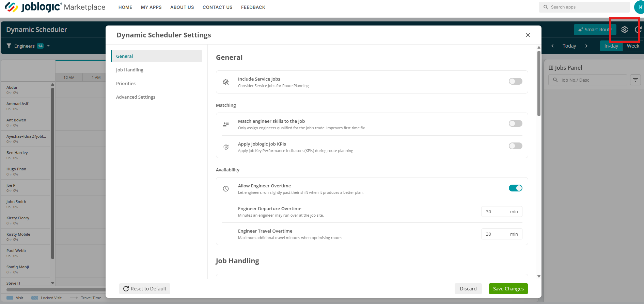644x304 pixels.
Task: Click Reset to Default button
Action: point(145,289)
